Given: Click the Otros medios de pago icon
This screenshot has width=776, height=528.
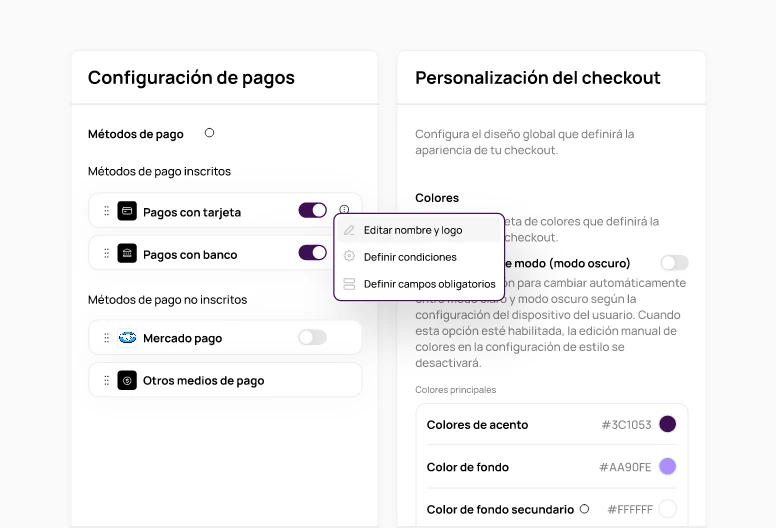Looking at the screenshot, I should click(127, 380).
